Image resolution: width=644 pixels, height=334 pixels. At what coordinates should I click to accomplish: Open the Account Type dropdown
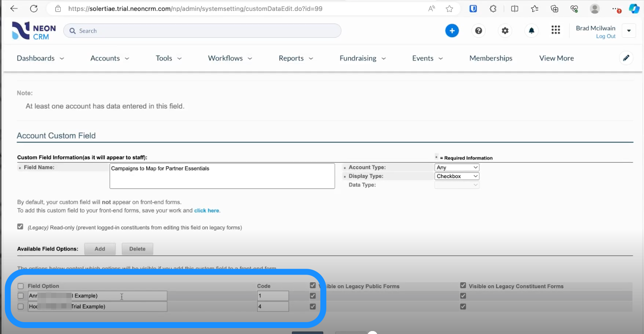coord(457,167)
